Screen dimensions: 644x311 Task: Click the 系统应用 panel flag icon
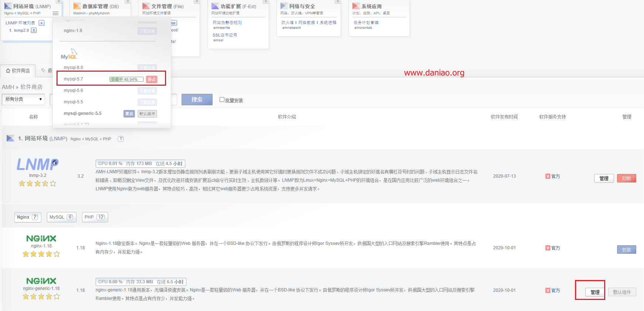click(x=356, y=6)
